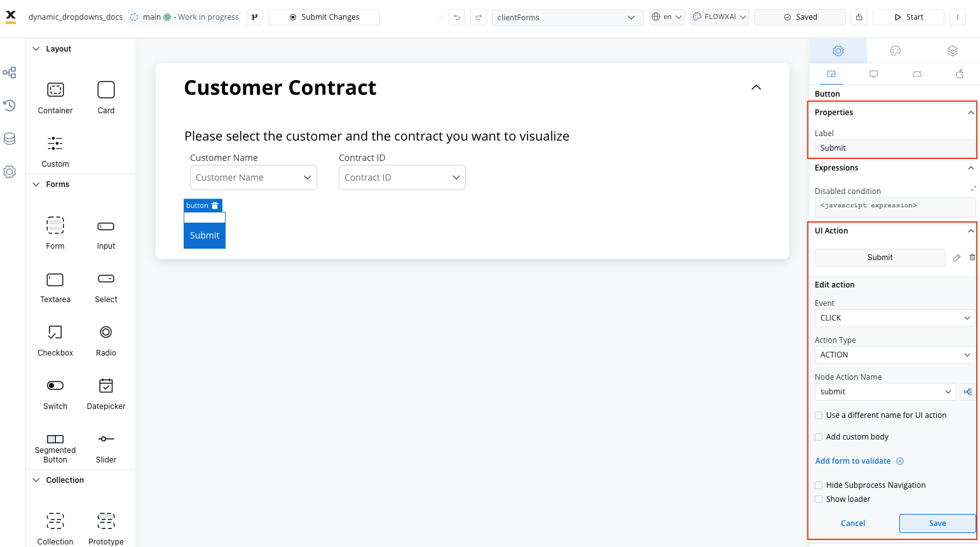Click the branch icon beside Work in progress
The height and width of the screenshot is (547, 980).
coord(254,17)
